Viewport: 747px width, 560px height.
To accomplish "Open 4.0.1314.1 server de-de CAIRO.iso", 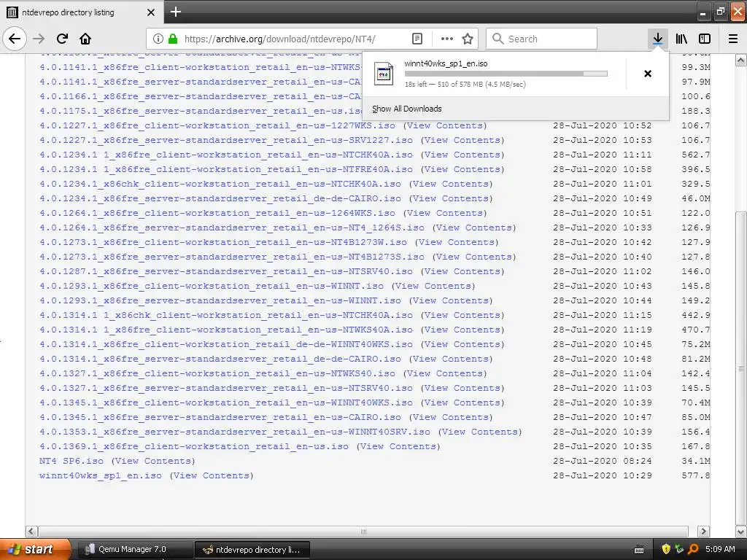I will 220,359.
